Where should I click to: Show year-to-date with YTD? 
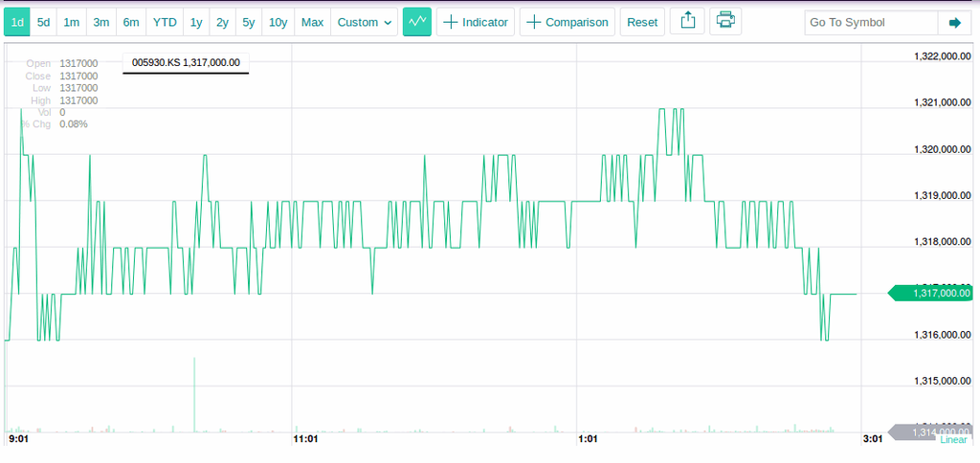tap(165, 22)
